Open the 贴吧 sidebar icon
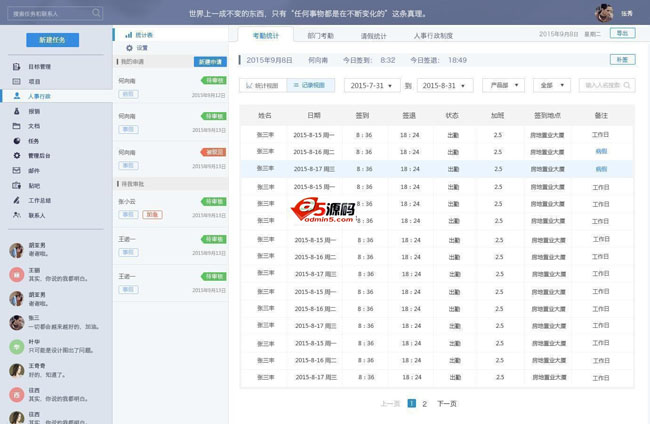Viewport: 650px width, 424px height. [16, 185]
